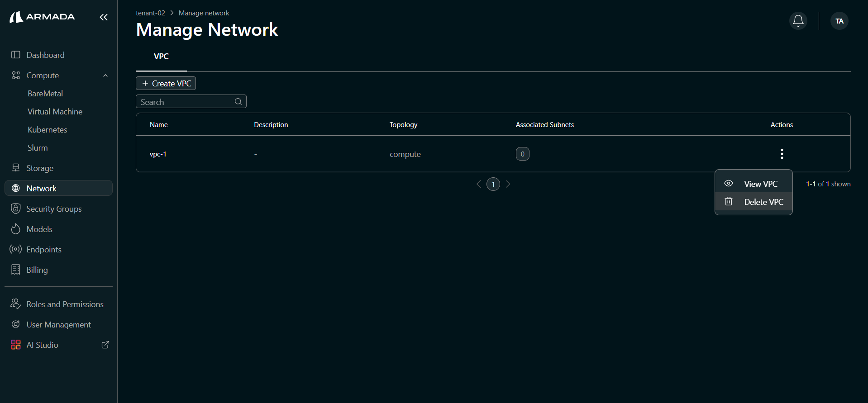Screen dimensions: 868x403
Task: Click the Actions column header
Action: pyautogui.click(x=782, y=125)
